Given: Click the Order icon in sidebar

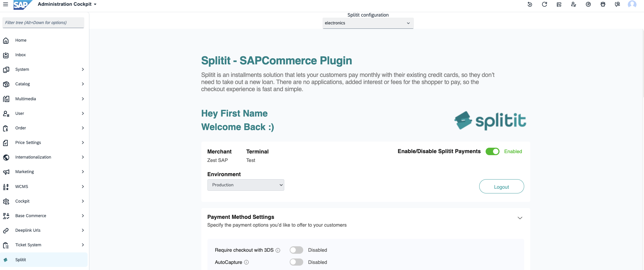Looking at the screenshot, I should (6, 128).
